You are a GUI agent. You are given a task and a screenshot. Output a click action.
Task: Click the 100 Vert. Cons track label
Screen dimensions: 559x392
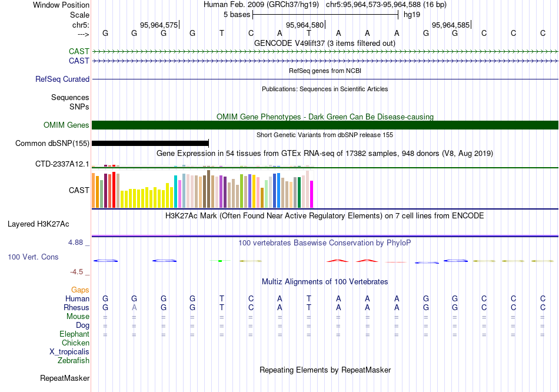pos(33,257)
